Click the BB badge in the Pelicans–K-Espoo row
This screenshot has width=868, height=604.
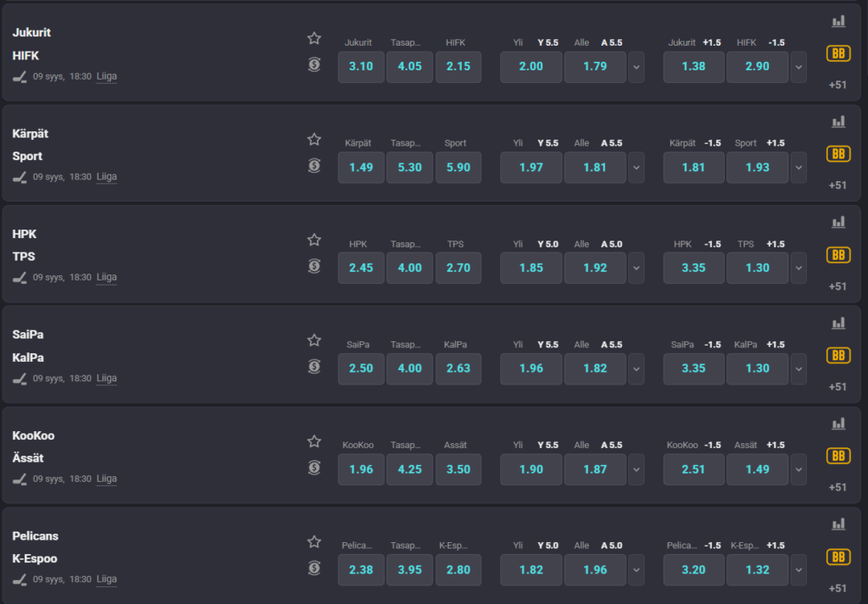coord(838,557)
